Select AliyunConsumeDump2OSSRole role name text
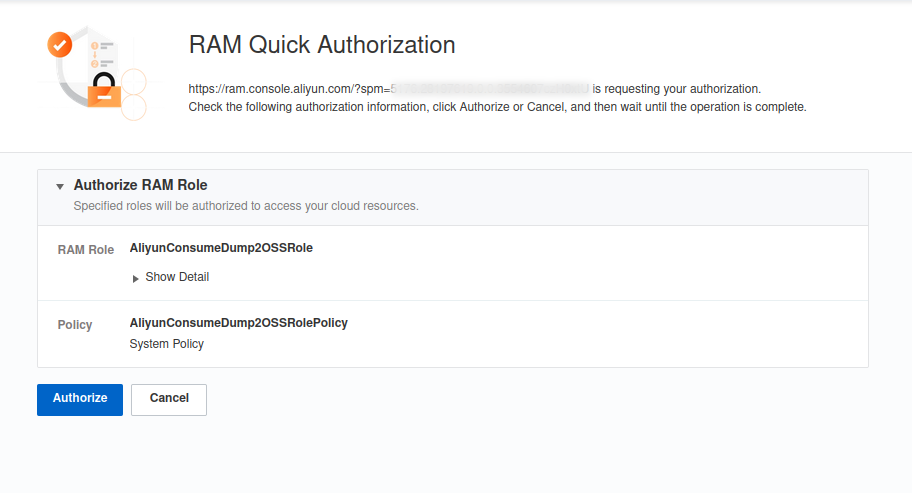The image size is (912, 493). point(221,248)
